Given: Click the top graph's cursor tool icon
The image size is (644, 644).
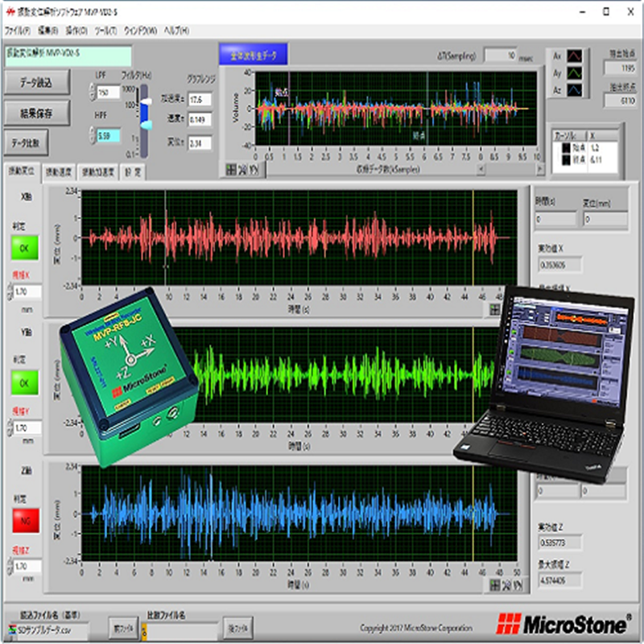Looking at the screenshot, I should click(x=231, y=169).
